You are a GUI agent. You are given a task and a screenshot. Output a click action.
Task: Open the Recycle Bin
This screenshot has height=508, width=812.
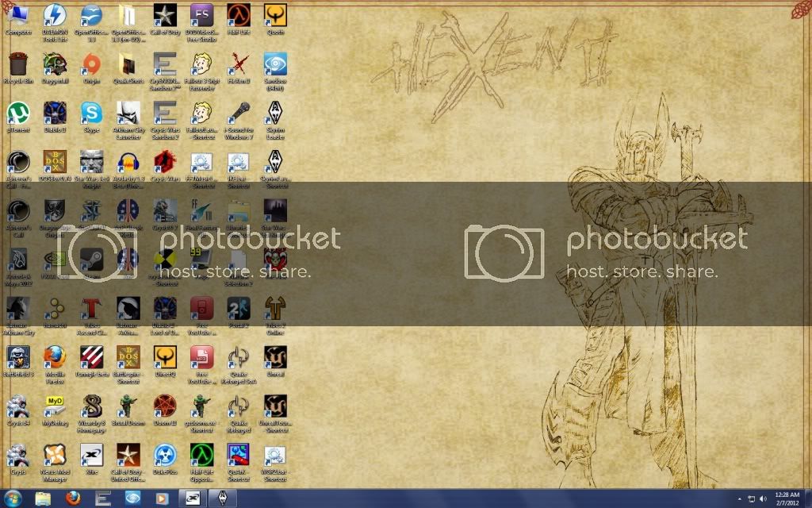click(x=18, y=64)
